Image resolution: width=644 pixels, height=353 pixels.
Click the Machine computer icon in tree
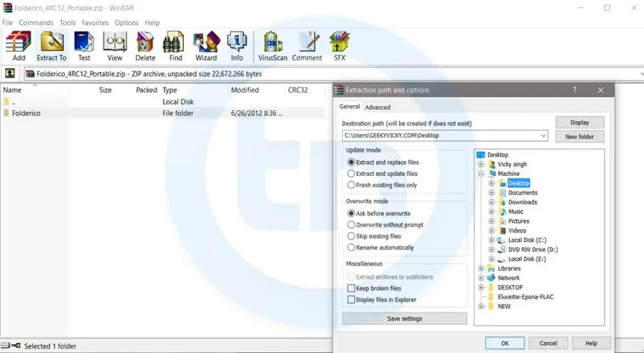(x=492, y=174)
